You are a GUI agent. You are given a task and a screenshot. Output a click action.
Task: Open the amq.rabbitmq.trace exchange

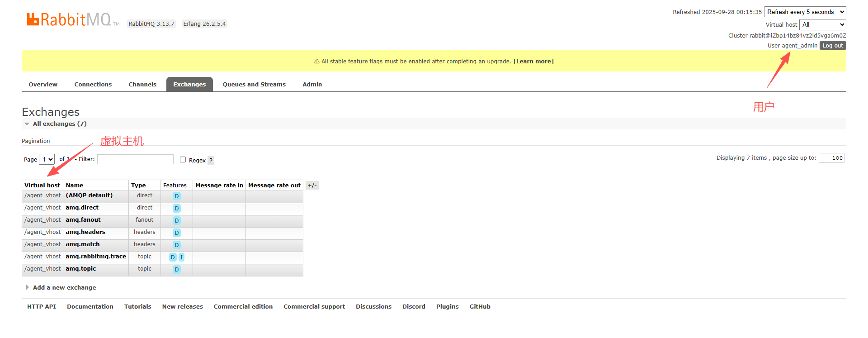96,257
